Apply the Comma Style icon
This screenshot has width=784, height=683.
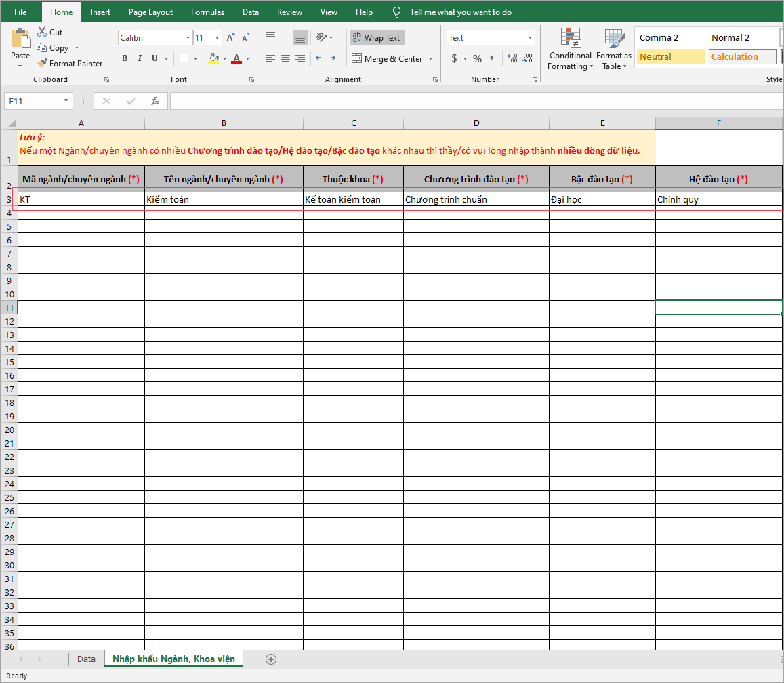pyautogui.click(x=492, y=58)
